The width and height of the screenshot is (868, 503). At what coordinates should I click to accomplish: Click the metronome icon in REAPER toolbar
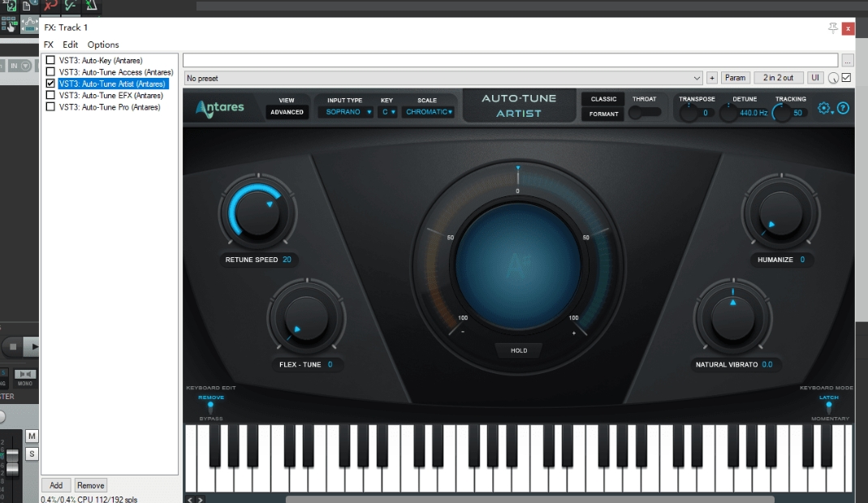click(x=91, y=6)
